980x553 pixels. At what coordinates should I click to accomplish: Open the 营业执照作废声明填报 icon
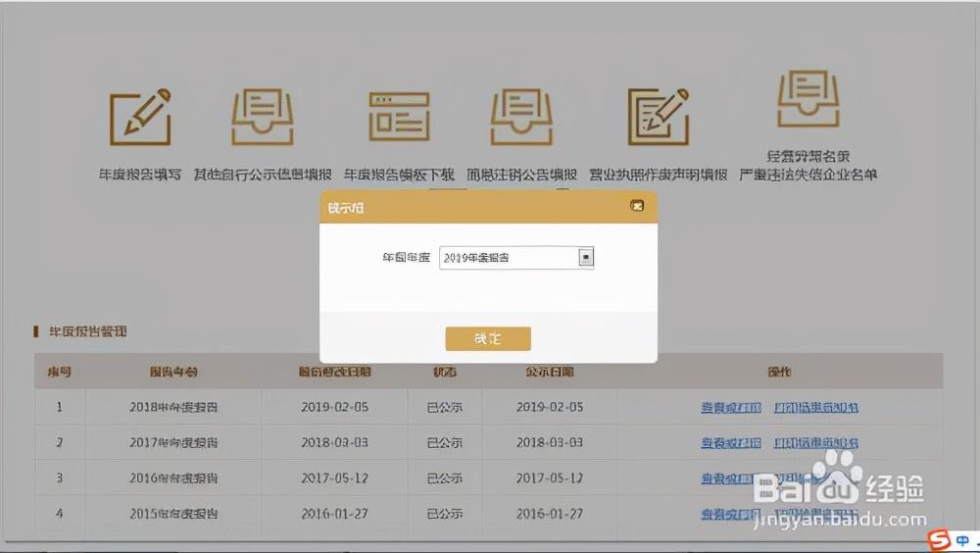pyautogui.click(x=659, y=117)
